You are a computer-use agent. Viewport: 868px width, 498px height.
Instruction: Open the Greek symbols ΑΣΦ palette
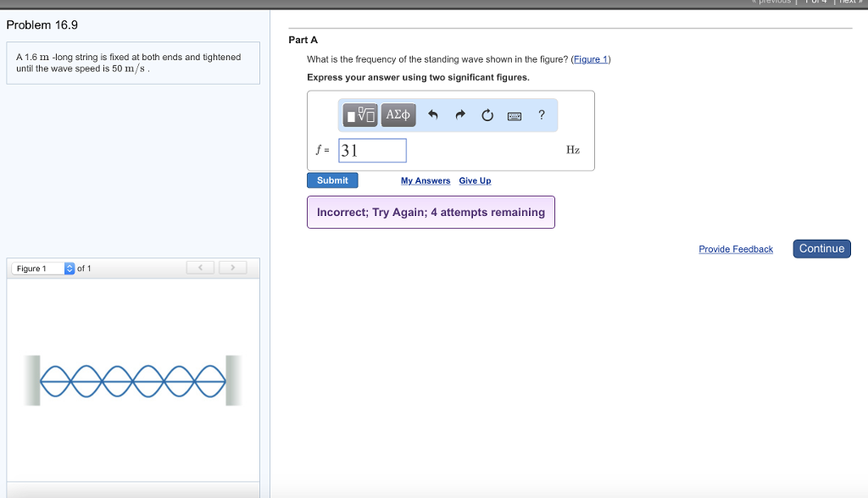tap(398, 114)
